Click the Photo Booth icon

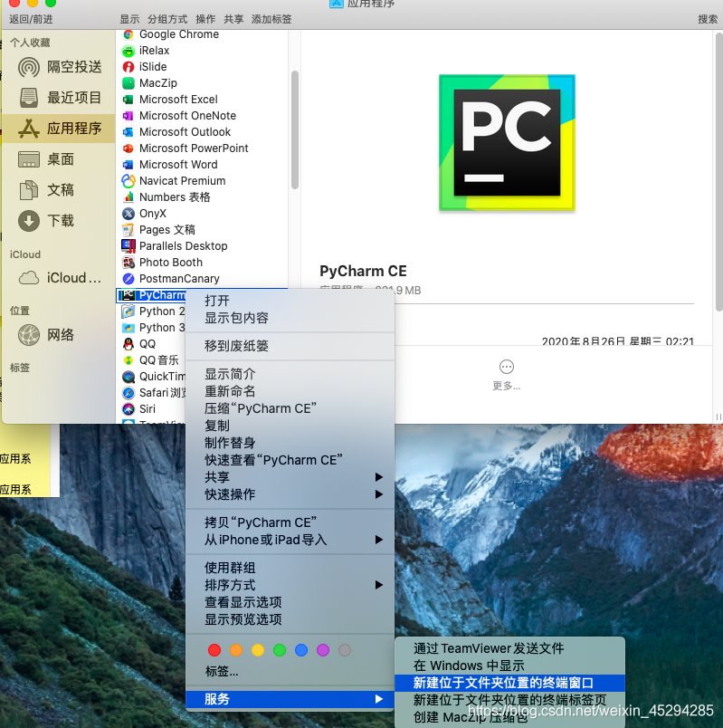point(128,263)
